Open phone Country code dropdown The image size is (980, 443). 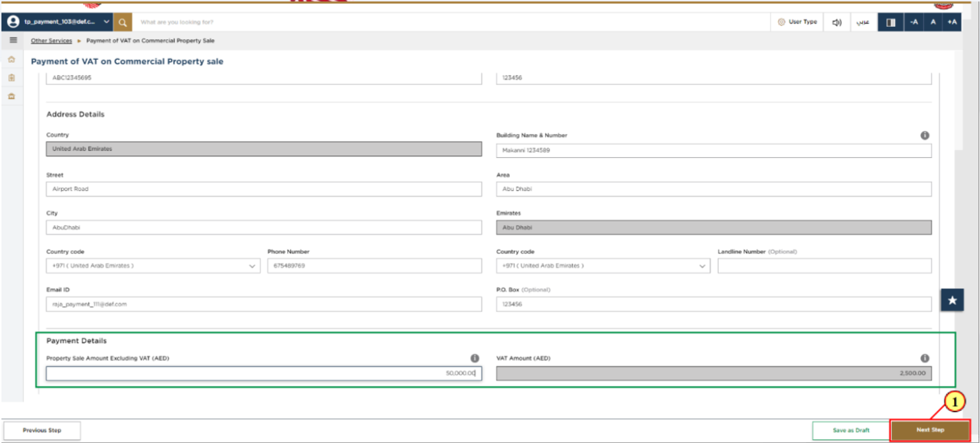pos(153,266)
